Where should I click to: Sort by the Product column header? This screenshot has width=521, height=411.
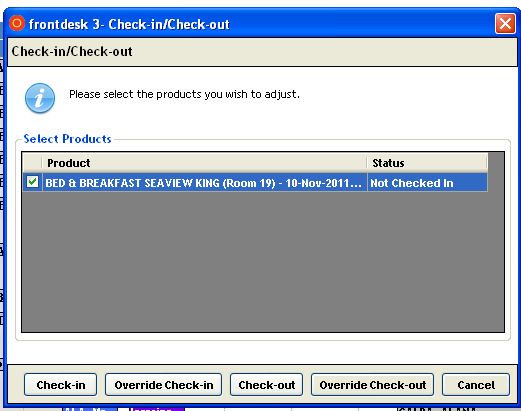click(204, 163)
